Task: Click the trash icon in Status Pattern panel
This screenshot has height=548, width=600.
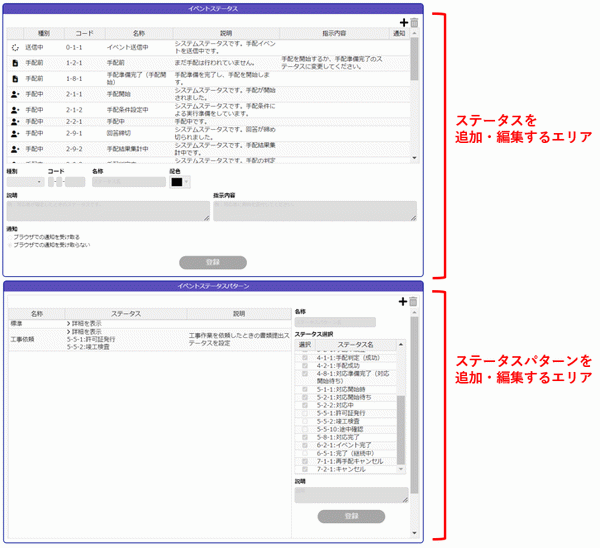Action: (x=413, y=301)
